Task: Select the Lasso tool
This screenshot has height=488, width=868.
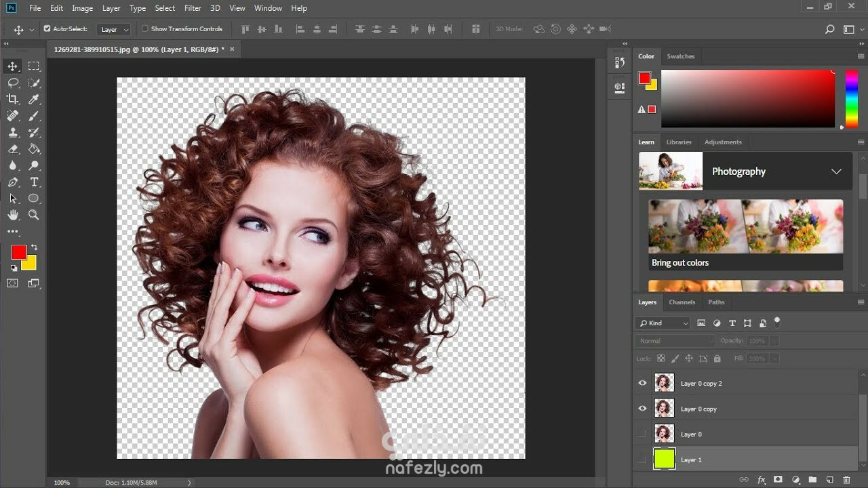Action: tap(13, 83)
